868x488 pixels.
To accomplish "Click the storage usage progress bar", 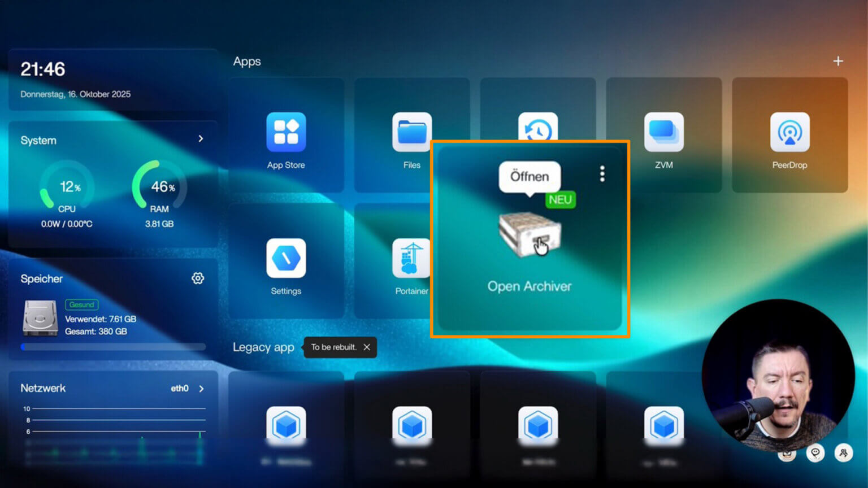I will pyautogui.click(x=113, y=347).
